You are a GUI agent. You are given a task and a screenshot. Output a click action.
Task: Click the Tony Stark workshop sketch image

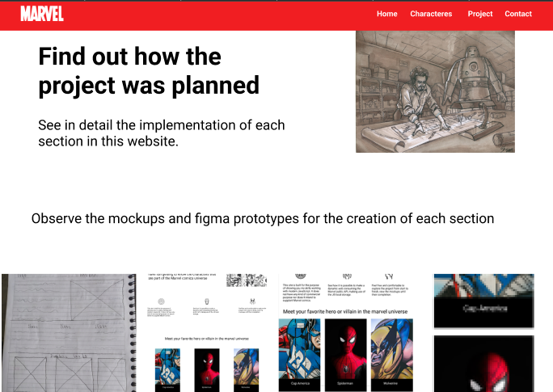[435, 91]
